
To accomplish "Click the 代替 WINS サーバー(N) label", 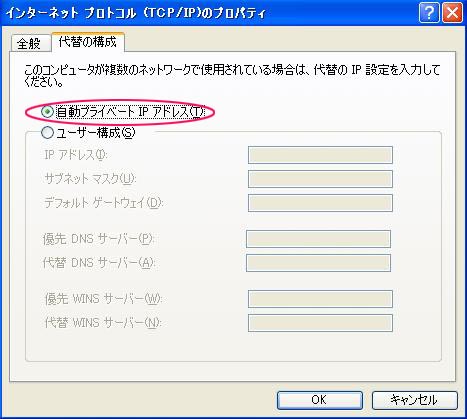I will [103, 323].
